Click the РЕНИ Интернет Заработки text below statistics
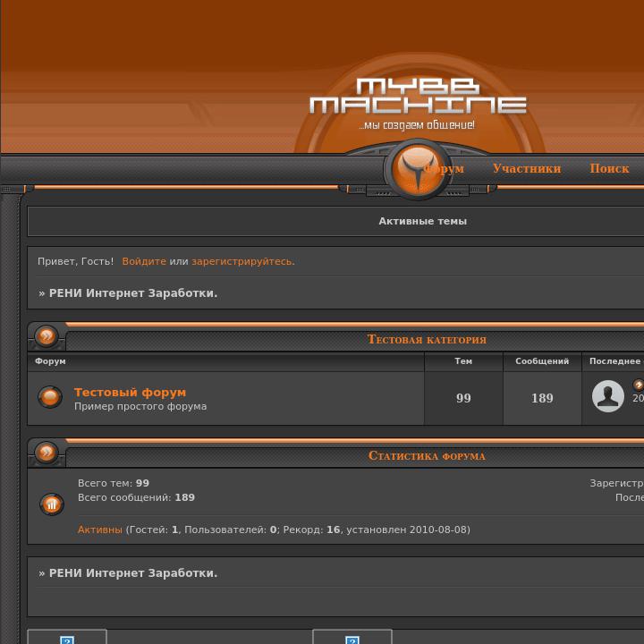This screenshot has width=644, height=644. (133, 573)
